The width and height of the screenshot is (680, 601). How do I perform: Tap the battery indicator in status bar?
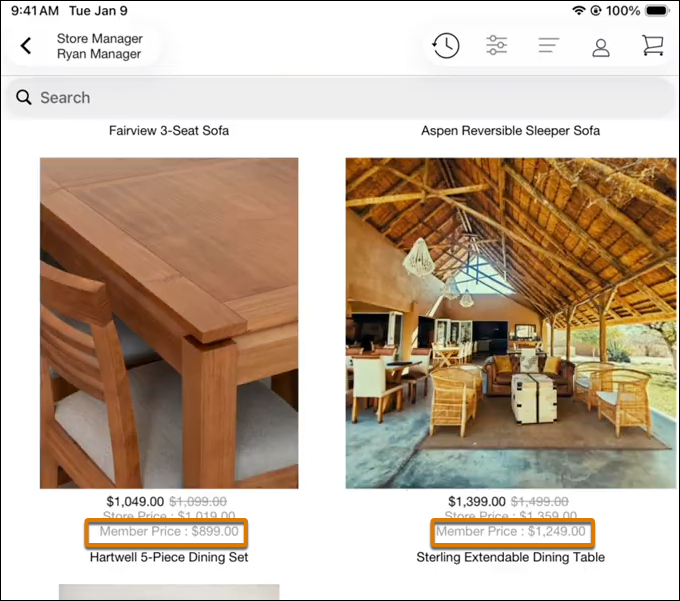point(657,10)
